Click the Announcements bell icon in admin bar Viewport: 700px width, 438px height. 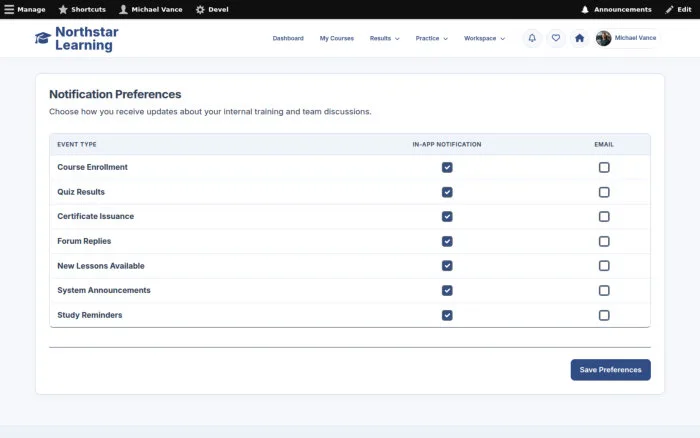coord(585,9)
